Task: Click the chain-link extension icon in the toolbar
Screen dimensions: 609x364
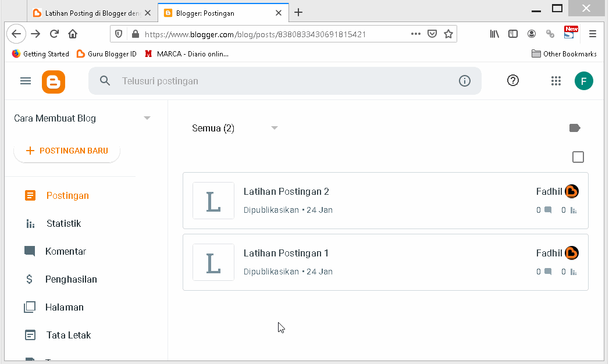Action: 550,34
